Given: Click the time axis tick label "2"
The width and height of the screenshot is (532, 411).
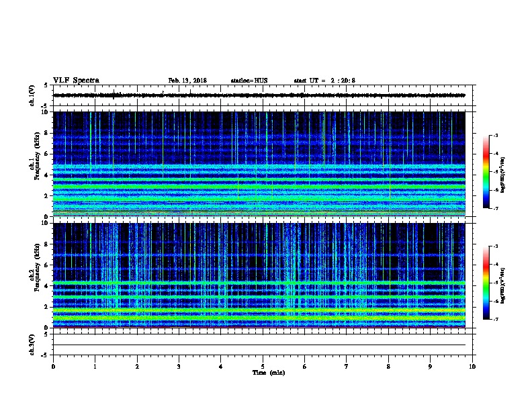Looking at the screenshot, I should point(137,367).
